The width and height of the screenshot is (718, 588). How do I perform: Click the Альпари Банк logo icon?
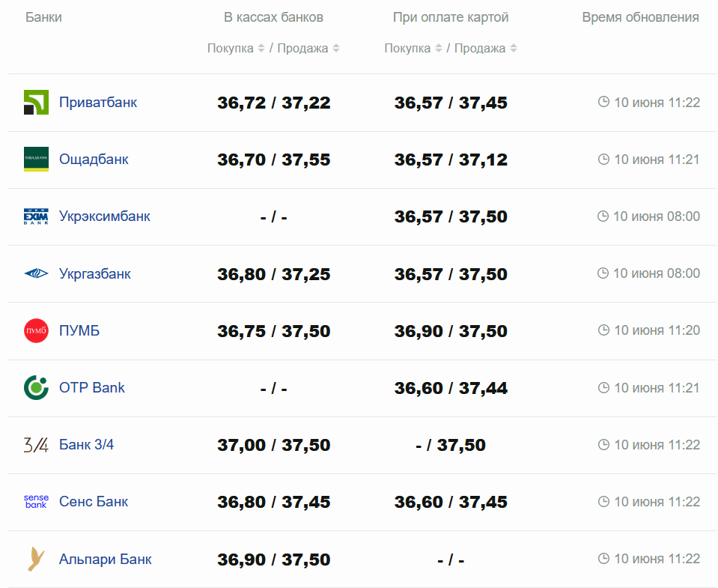click(x=36, y=559)
